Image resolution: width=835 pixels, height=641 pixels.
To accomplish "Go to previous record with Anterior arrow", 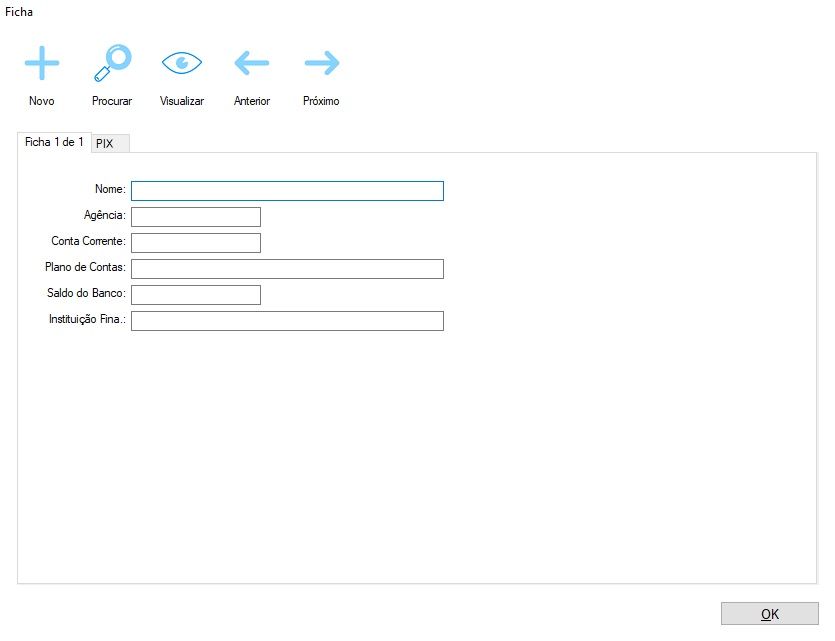I will pyautogui.click(x=252, y=64).
